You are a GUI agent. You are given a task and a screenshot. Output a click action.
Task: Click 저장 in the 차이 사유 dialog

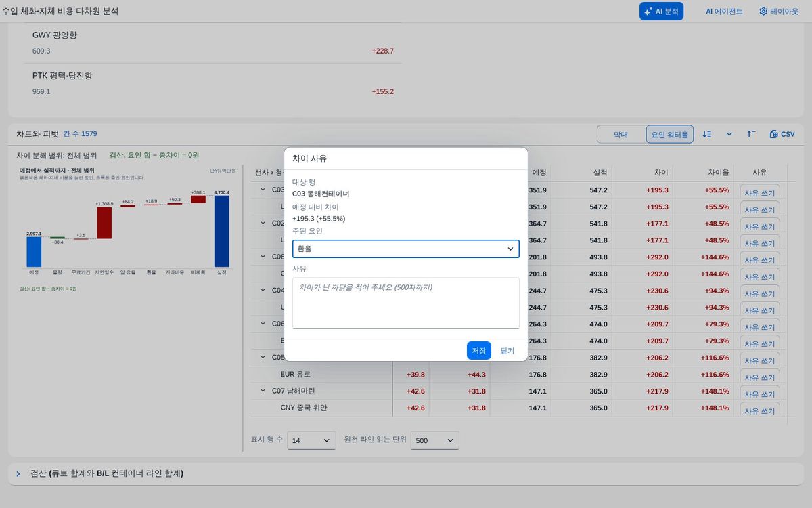[x=479, y=350]
